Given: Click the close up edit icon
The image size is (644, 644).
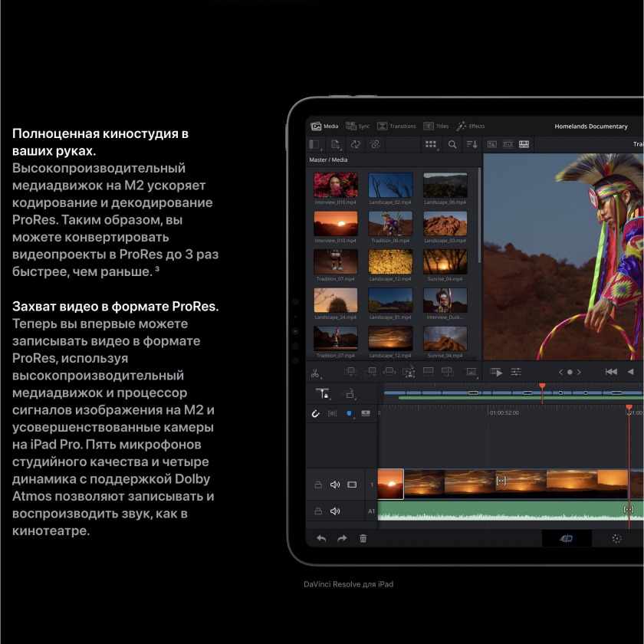Looking at the screenshot, I should point(409,372).
